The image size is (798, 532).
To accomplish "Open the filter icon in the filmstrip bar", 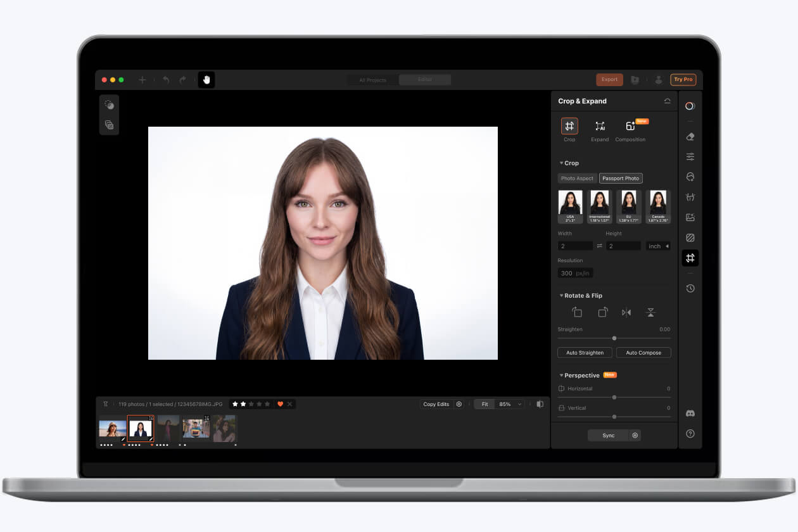I will [x=106, y=404].
